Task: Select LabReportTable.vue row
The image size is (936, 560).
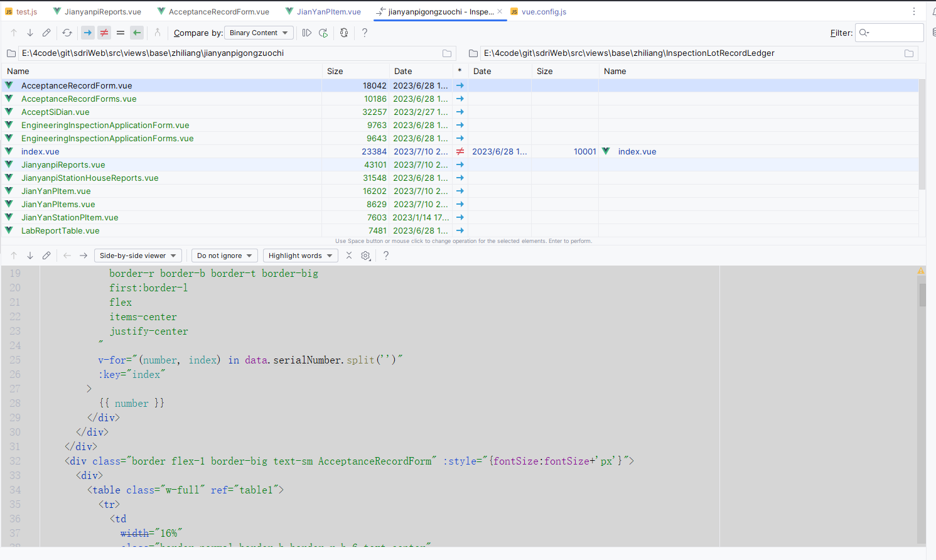Action: coord(460,230)
